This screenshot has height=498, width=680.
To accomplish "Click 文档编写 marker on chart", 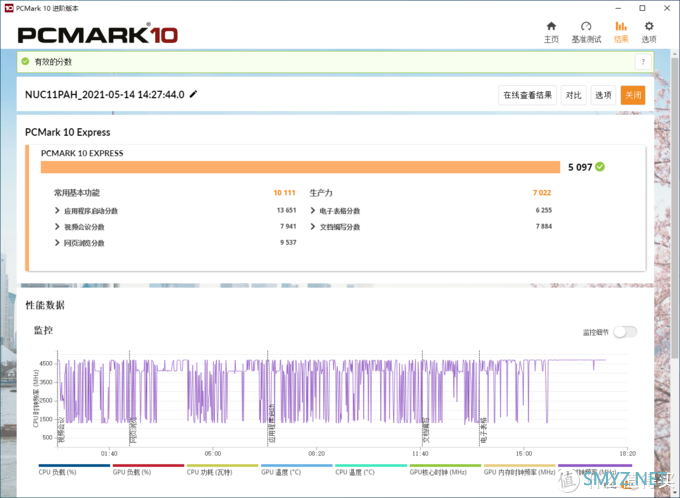I will coord(426,430).
